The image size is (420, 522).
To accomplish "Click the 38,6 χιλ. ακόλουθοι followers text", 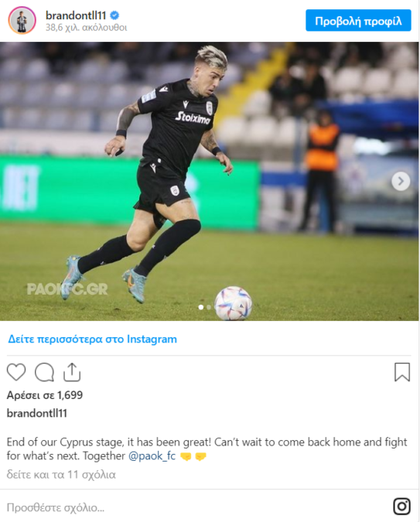I will (x=87, y=27).
